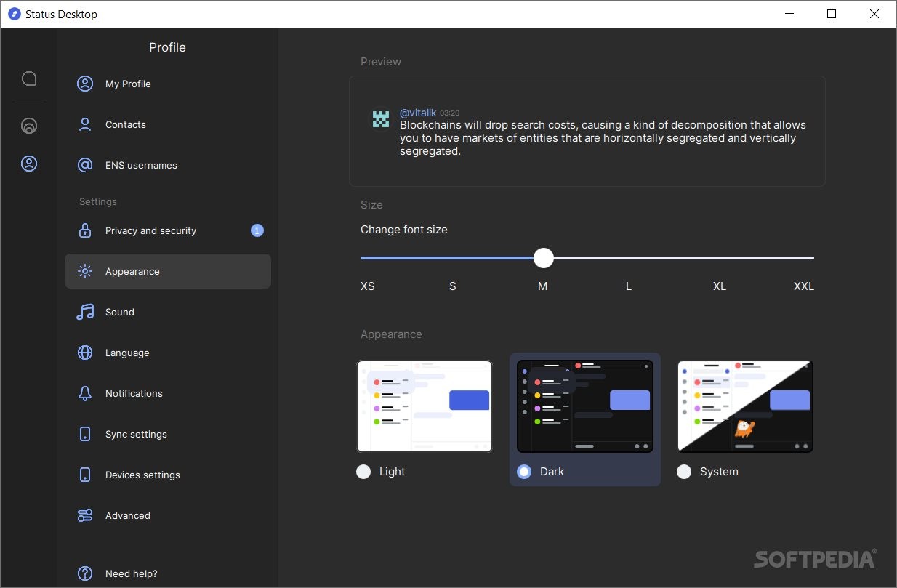The height and width of the screenshot is (588, 897).
Task: Click the ENS usernames @ icon
Action: (85, 165)
